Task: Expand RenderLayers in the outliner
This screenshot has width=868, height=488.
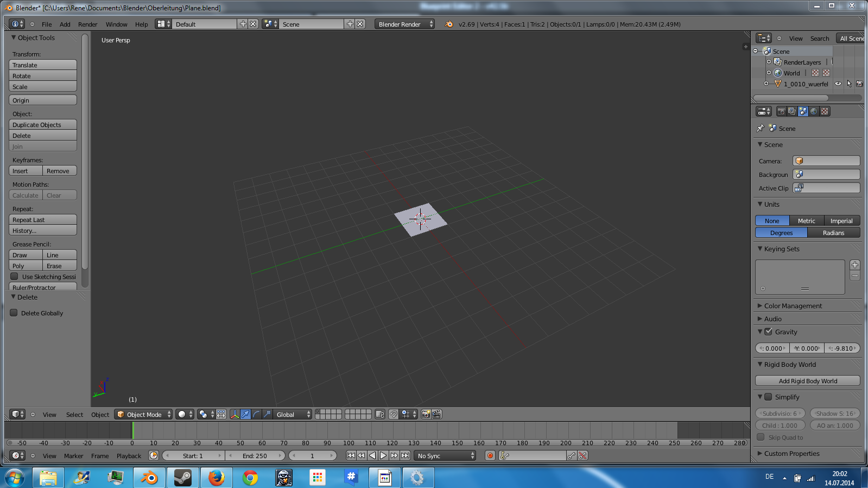Action: click(769, 62)
